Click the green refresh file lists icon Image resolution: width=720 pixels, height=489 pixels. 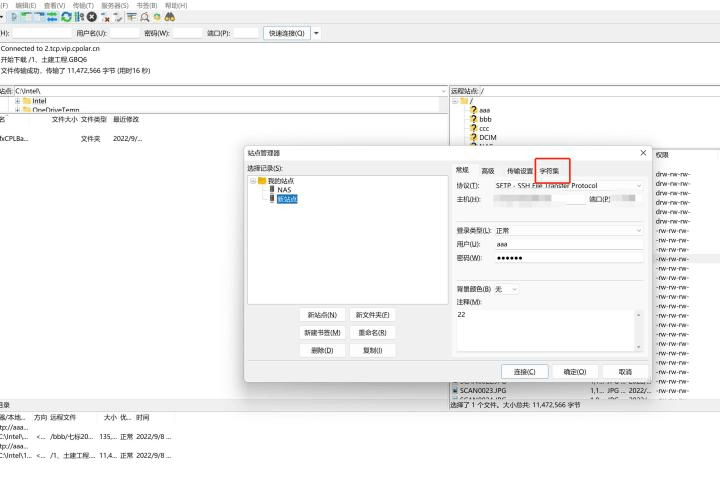tap(66, 17)
